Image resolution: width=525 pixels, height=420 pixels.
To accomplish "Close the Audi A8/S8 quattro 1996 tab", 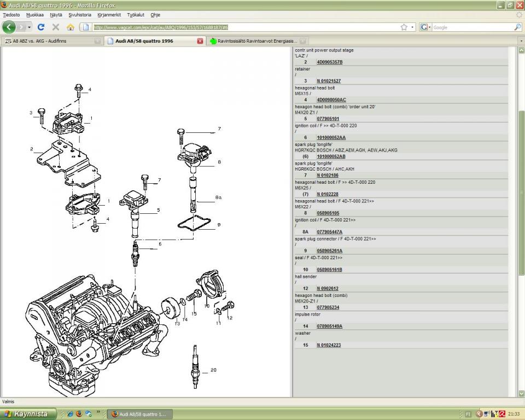I will [200, 41].
